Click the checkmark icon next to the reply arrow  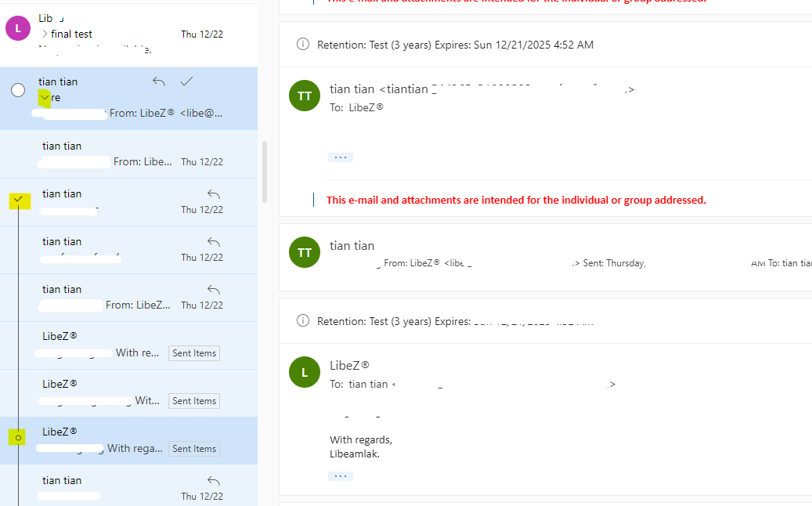click(x=186, y=81)
